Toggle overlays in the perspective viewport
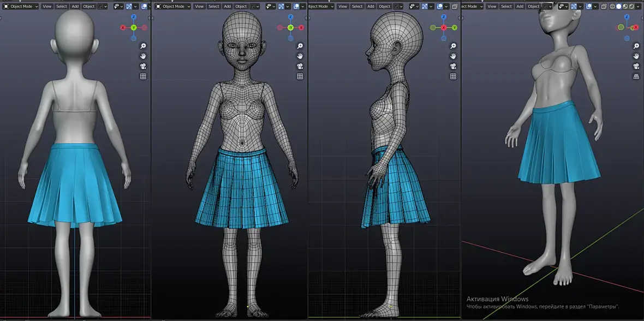 click(589, 6)
